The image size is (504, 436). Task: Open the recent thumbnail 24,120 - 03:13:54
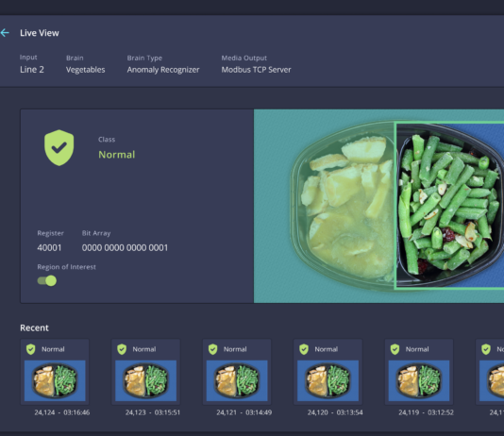click(x=328, y=380)
